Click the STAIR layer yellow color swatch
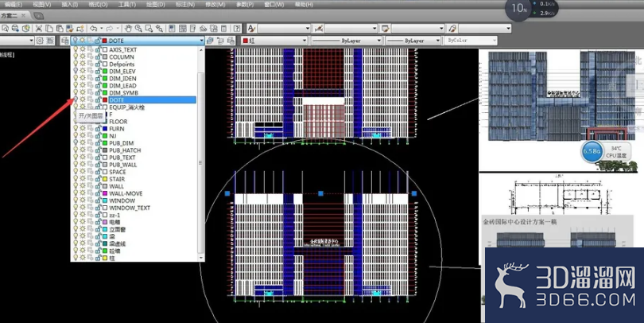Screen dimensions: 644x323 tap(105, 179)
